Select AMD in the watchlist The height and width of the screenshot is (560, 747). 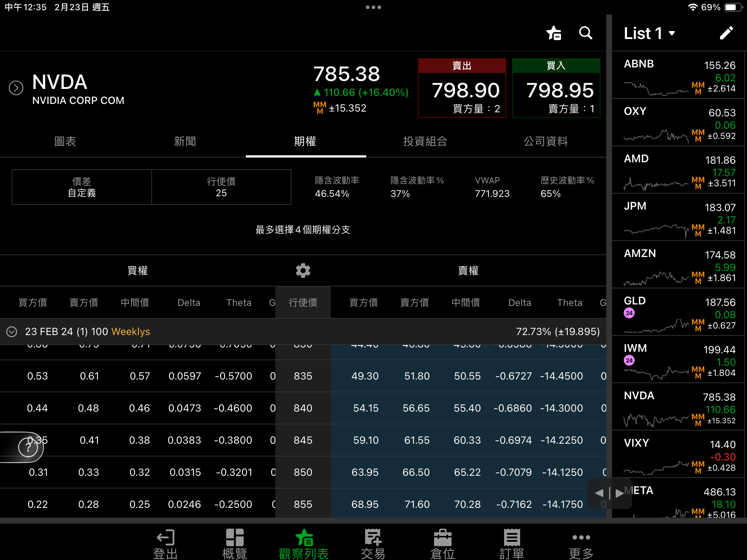point(678,170)
